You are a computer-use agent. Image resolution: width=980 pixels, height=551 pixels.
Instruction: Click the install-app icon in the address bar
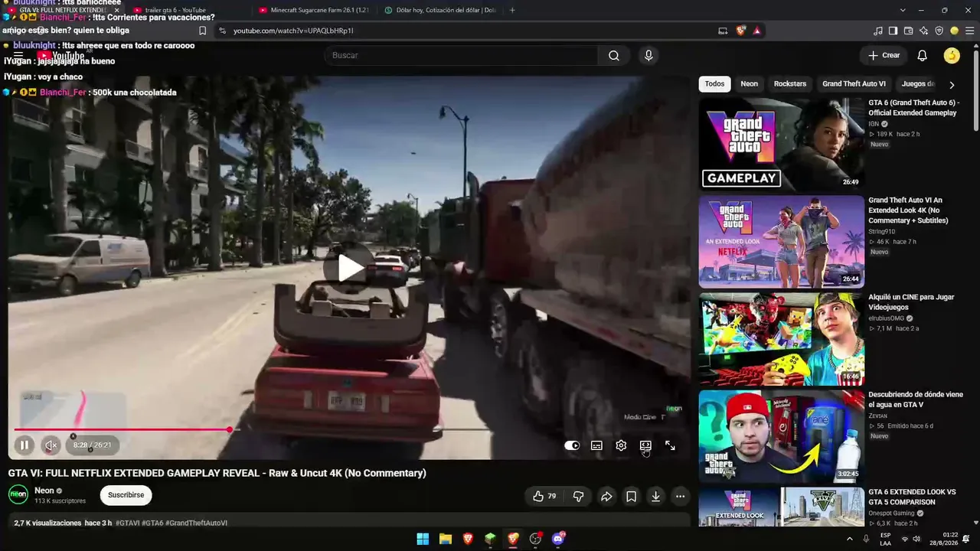click(723, 31)
